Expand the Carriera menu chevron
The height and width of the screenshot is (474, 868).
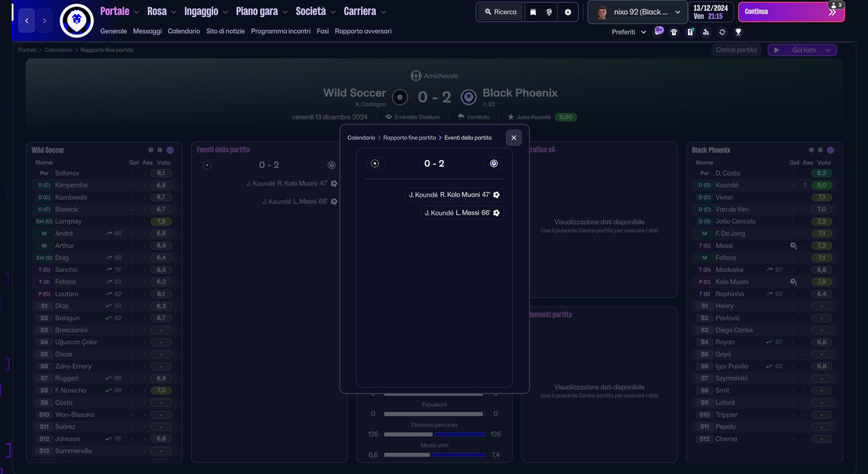[383, 12]
